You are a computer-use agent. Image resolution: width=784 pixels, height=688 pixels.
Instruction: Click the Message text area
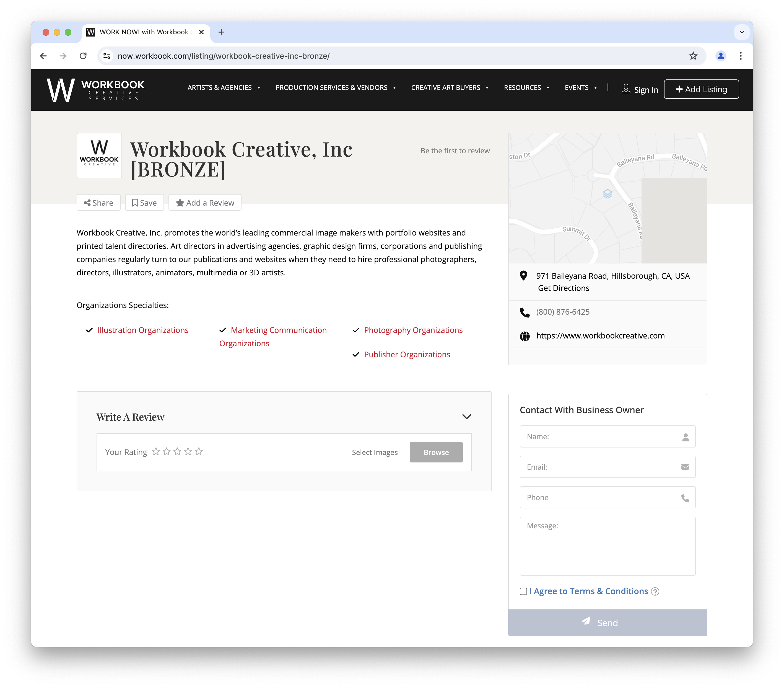(607, 546)
